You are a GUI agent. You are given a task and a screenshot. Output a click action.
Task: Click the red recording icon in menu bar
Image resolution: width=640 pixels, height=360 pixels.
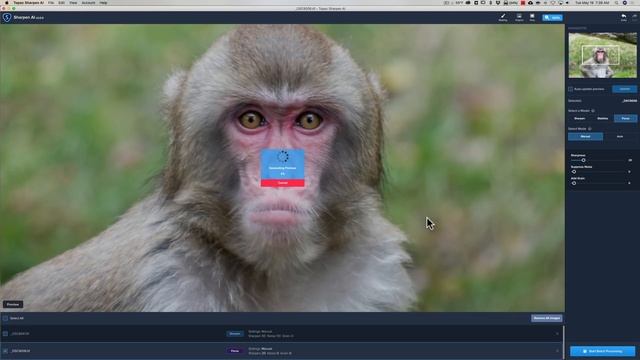pos(523,2)
